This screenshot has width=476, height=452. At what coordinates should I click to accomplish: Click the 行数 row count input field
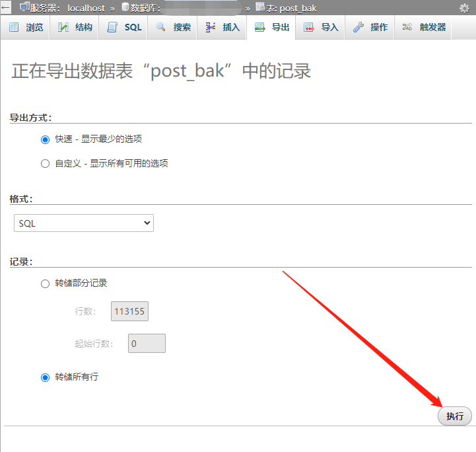point(129,311)
